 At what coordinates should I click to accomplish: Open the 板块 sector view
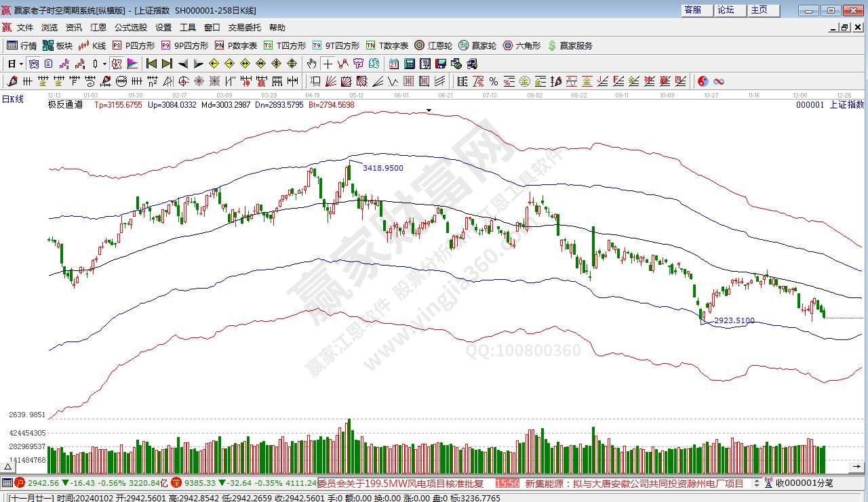click(57, 45)
